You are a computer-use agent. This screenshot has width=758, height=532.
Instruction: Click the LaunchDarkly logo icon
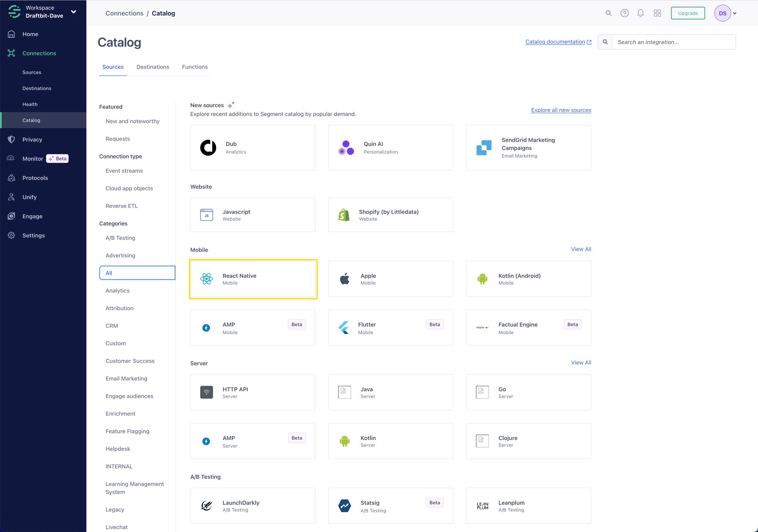point(207,506)
